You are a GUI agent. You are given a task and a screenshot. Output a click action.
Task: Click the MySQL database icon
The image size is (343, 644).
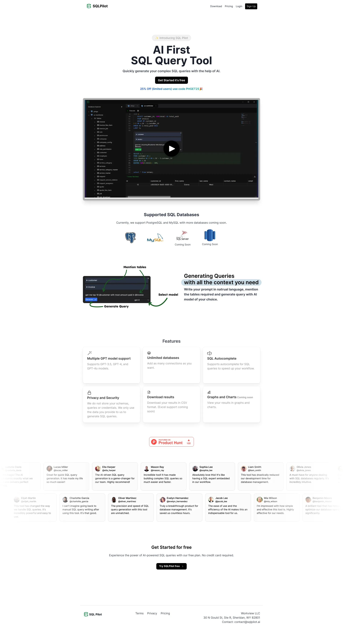(x=154, y=238)
